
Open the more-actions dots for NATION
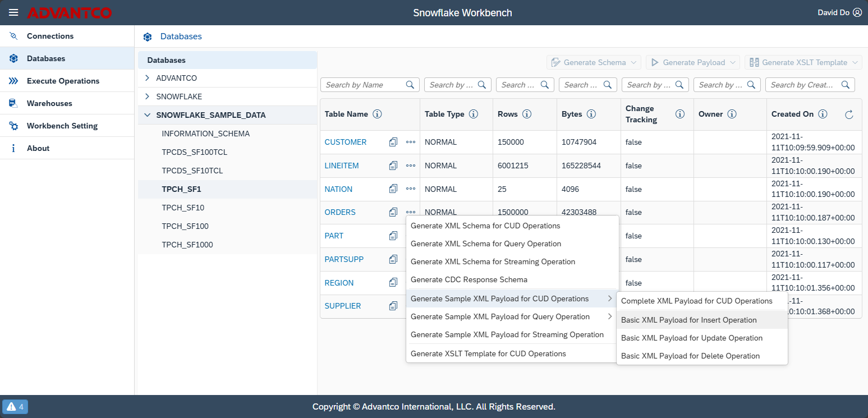(x=411, y=189)
